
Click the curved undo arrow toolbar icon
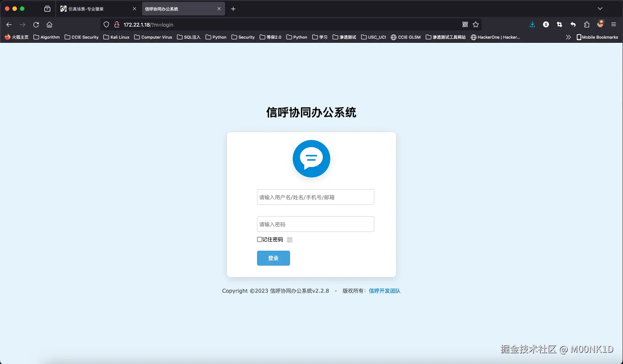point(573,25)
